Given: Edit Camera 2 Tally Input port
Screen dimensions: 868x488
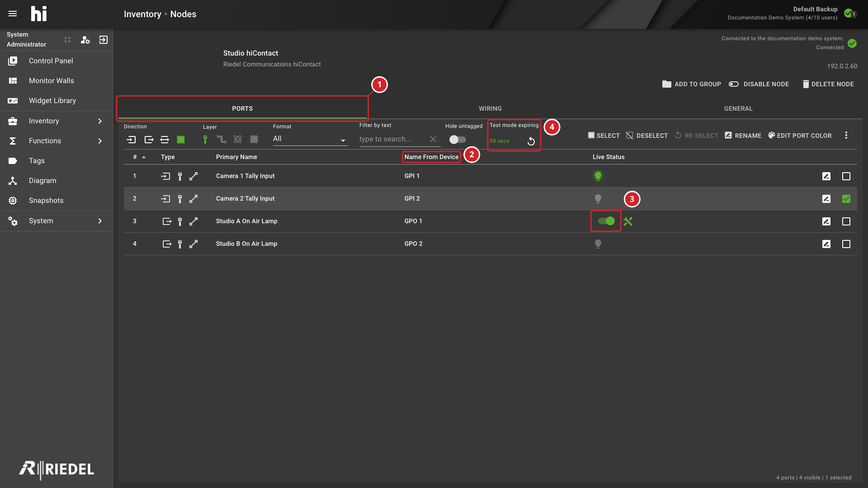Looking at the screenshot, I should 826,199.
